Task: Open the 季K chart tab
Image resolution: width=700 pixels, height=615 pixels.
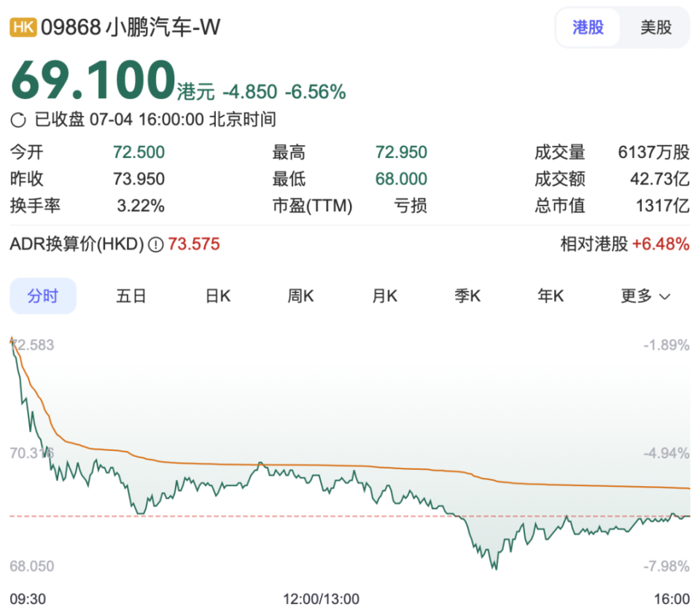Action: tap(467, 296)
